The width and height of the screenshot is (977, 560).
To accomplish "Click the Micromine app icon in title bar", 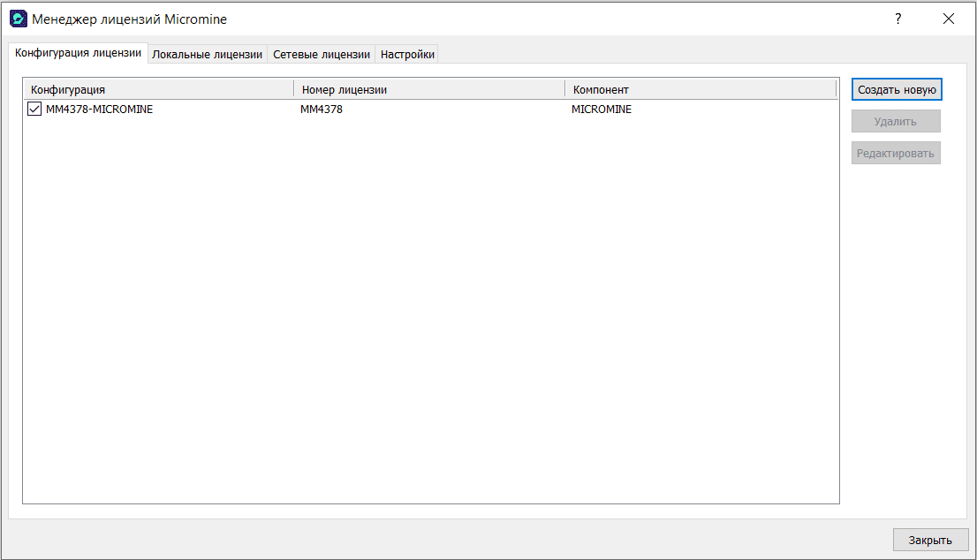I will click(x=18, y=19).
